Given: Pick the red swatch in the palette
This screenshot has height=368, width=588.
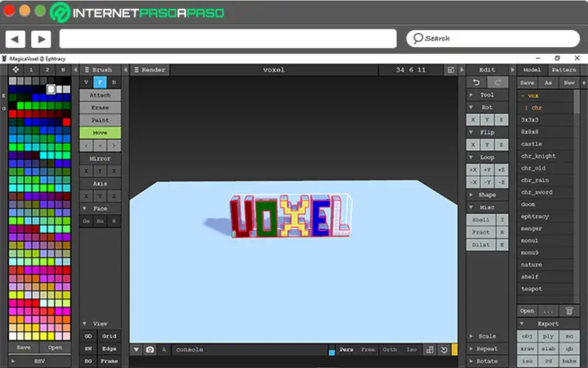Looking at the screenshot, I should [x=66, y=122].
